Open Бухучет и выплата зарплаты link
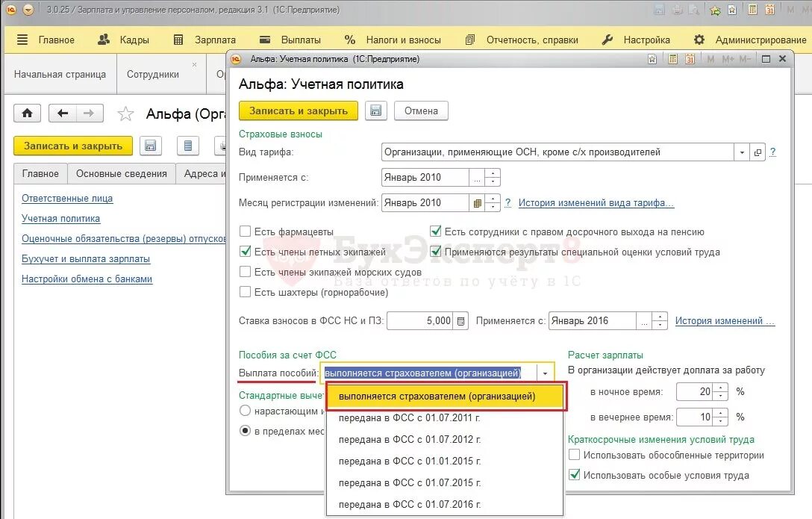 pyautogui.click(x=86, y=259)
